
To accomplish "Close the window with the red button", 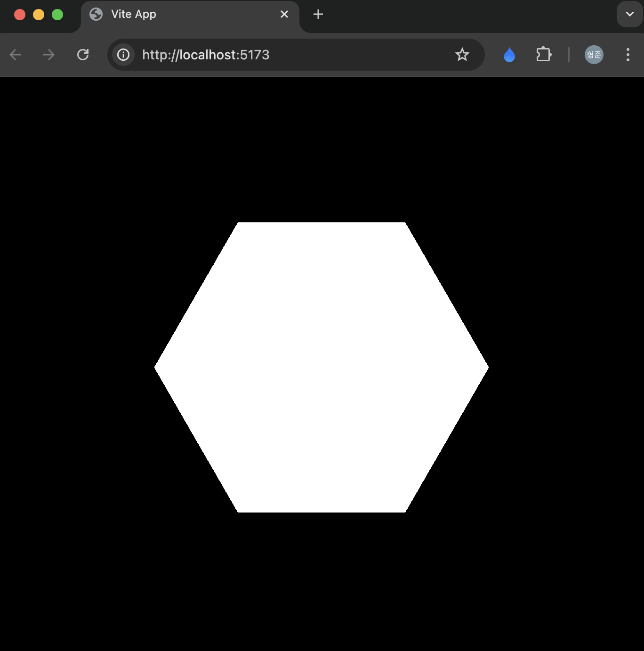I will coord(20,15).
